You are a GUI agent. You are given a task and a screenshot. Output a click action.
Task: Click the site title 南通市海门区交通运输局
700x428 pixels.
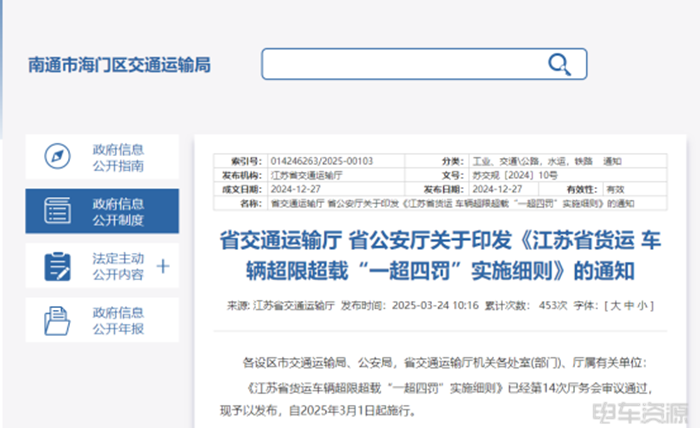click(119, 65)
